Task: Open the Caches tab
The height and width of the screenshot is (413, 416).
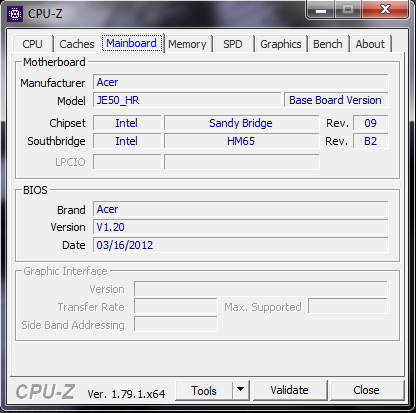Action: [77, 44]
